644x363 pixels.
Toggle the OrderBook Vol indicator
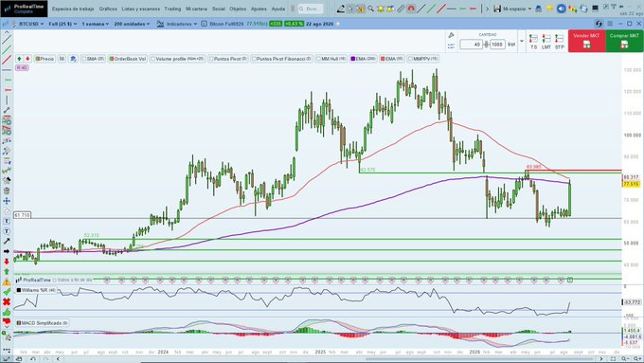click(127, 59)
